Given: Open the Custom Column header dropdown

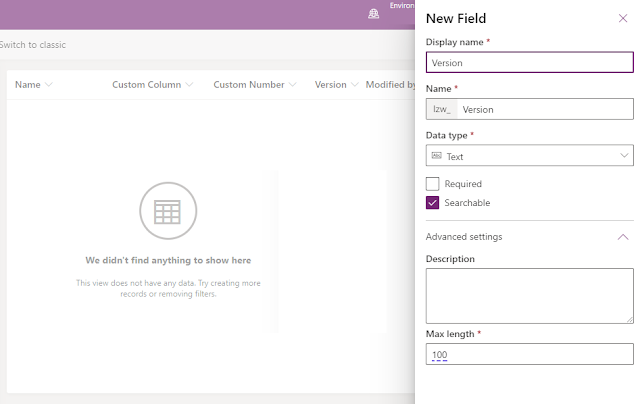Looking at the screenshot, I should (190, 85).
